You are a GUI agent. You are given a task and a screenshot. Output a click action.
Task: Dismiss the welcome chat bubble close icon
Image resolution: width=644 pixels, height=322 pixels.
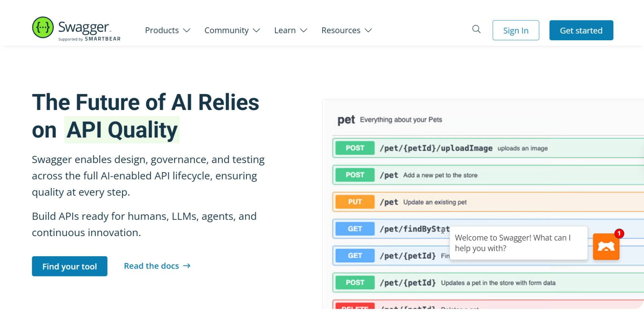click(443, 232)
